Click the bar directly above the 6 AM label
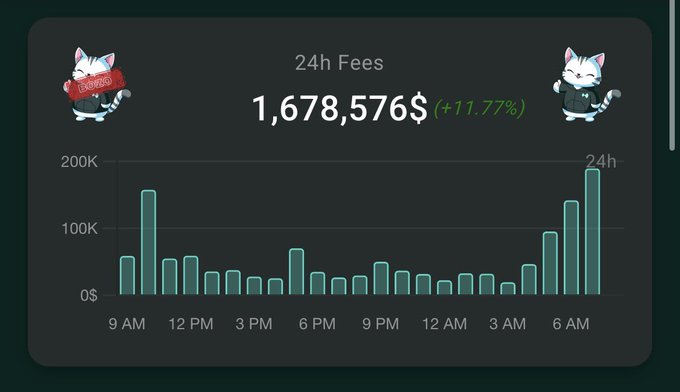This screenshot has height=392, width=680. tap(571, 248)
